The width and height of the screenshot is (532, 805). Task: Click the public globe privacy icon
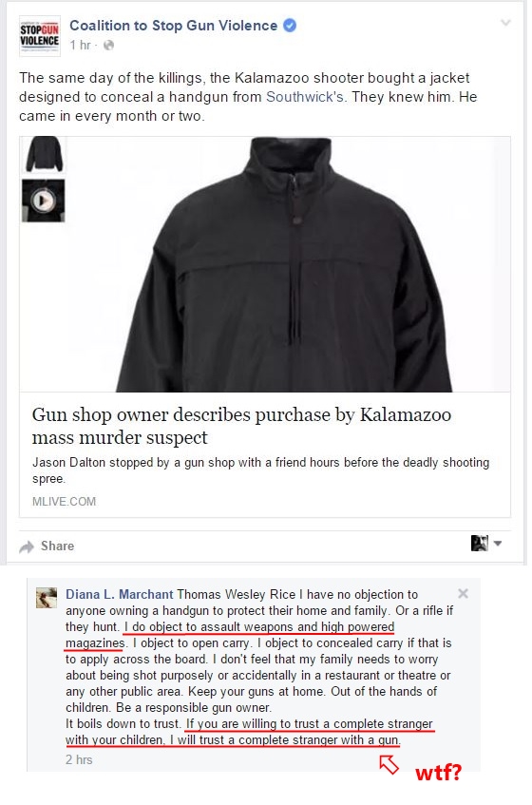coord(108,46)
